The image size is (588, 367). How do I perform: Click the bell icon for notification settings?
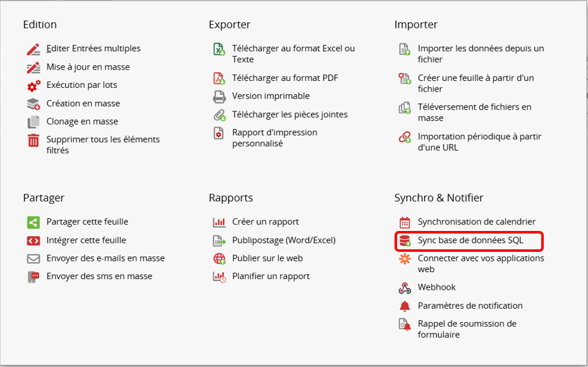[x=405, y=306]
